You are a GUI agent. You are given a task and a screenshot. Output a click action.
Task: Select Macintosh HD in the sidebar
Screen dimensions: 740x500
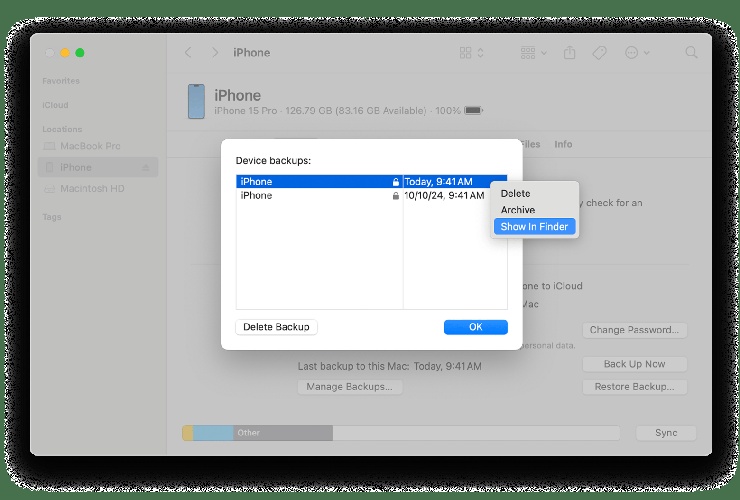coord(97,189)
